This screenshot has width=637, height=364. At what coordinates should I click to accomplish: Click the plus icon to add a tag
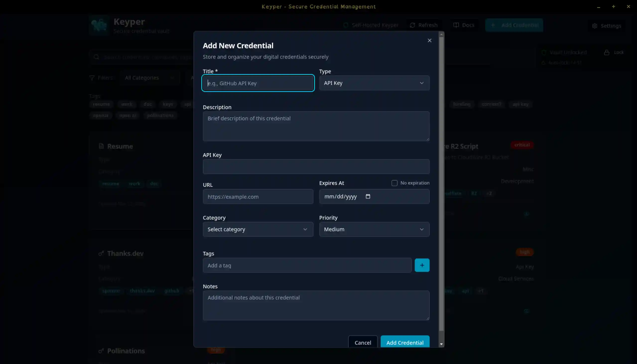point(422,265)
